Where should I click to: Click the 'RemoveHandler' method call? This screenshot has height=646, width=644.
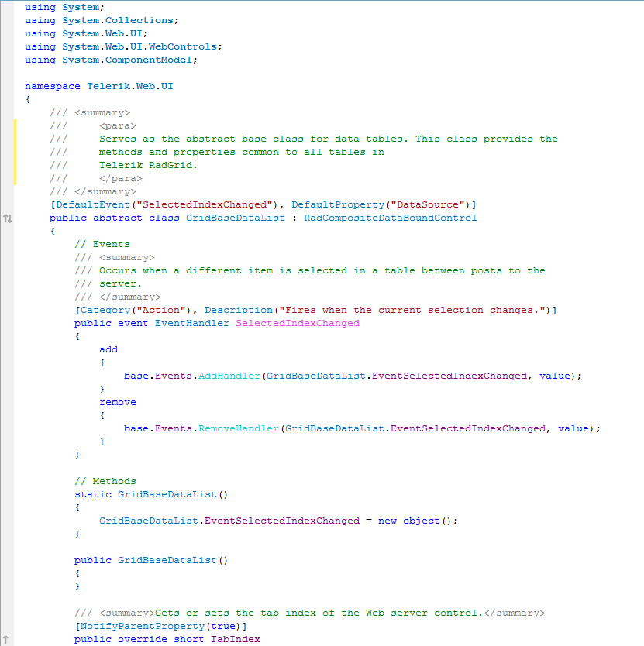(239, 429)
